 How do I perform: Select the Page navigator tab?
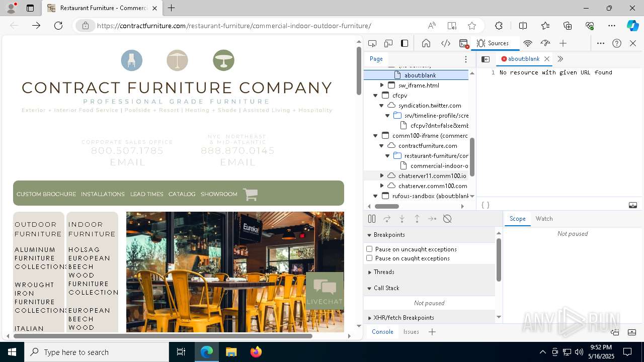coord(376,59)
